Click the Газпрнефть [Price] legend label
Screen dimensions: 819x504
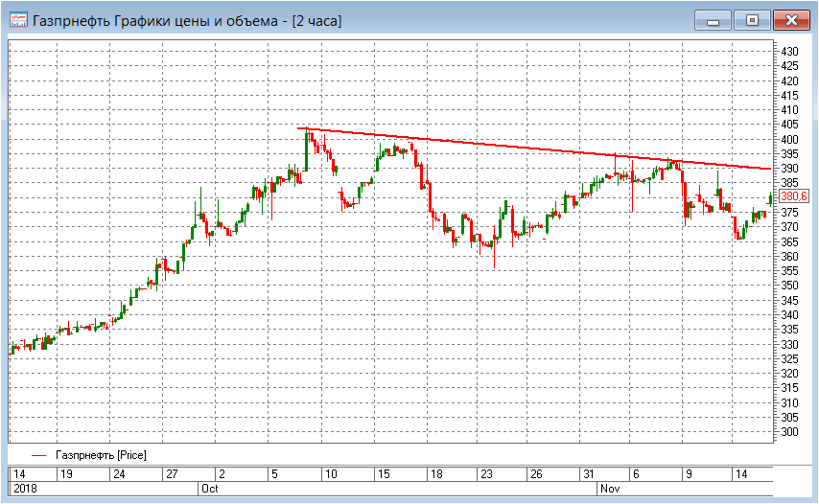pos(101,454)
